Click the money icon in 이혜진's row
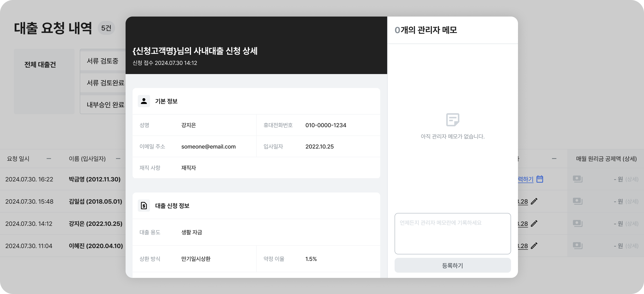 (578, 246)
